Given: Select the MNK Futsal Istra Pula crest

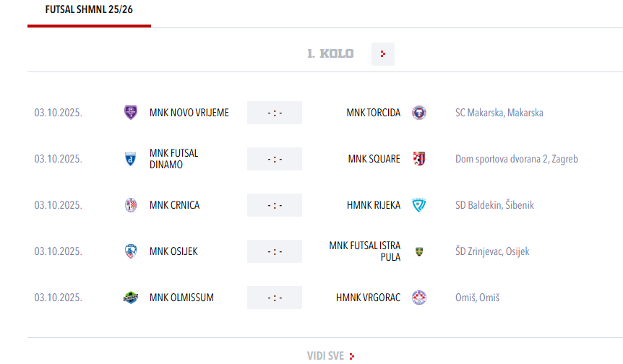Looking at the screenshot, I should 418,251.
